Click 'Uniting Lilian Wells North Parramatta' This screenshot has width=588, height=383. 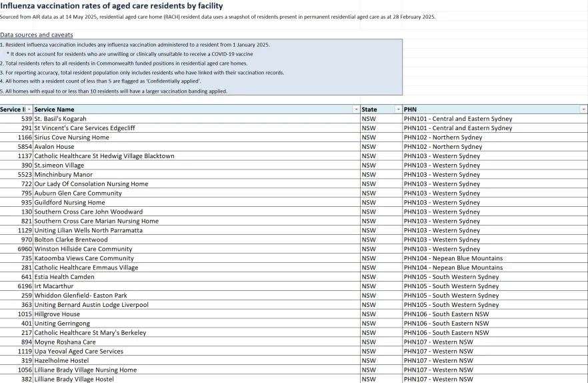197,230
